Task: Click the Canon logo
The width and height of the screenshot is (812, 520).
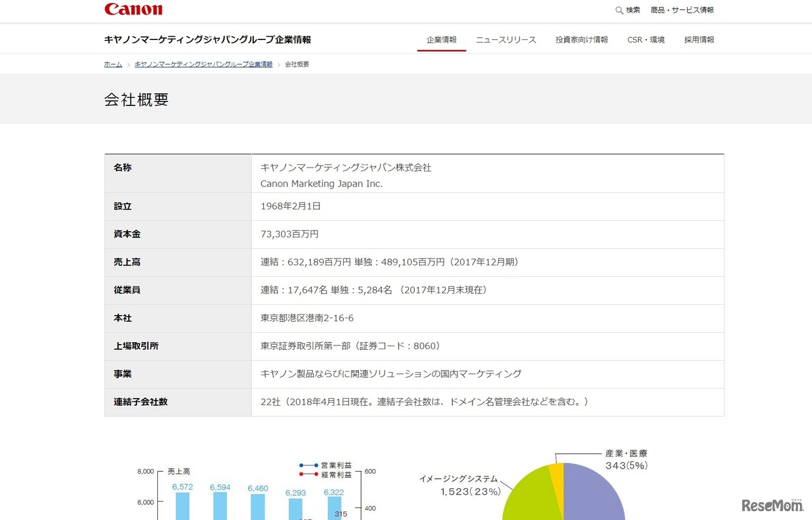Action: (133, 10)
